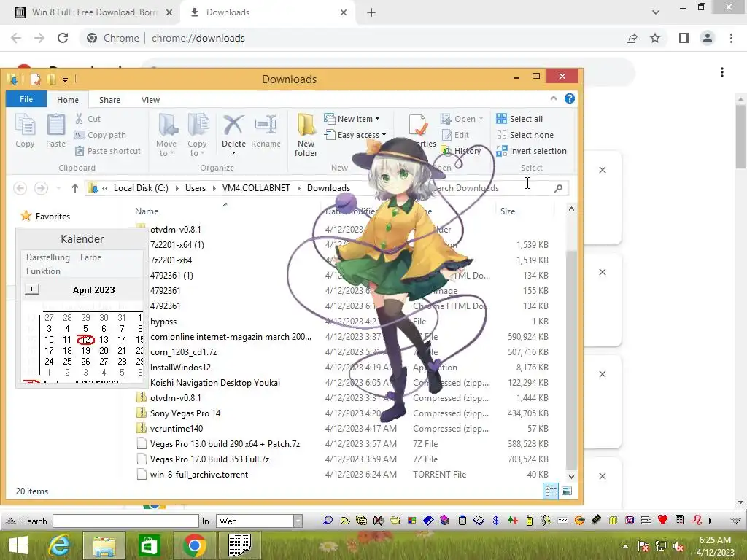
Task: Create a New folder from the ribbon
Action: 306,136
